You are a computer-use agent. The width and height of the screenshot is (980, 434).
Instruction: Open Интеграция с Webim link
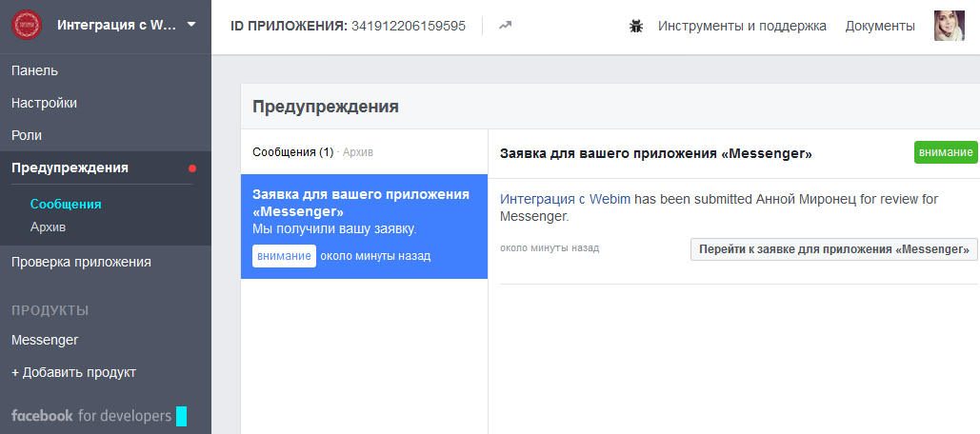pos(565,200)
